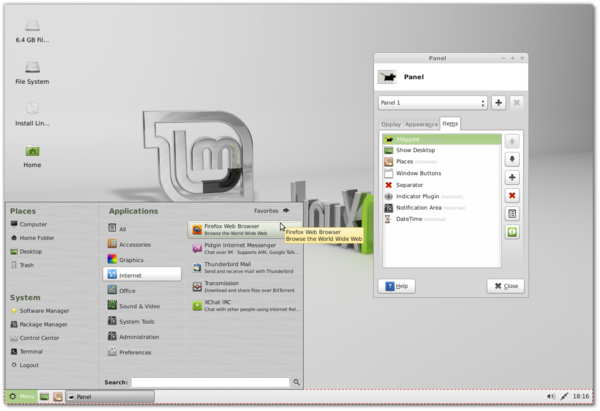Add a new item to the panel
Screen dimensions: 600x411
click(512, 177)
